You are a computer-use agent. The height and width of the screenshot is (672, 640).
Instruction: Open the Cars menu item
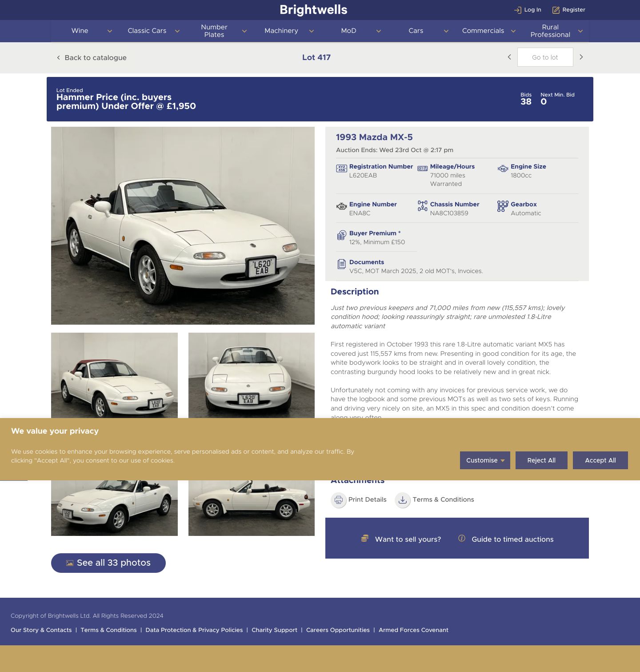tap(416, 31)
